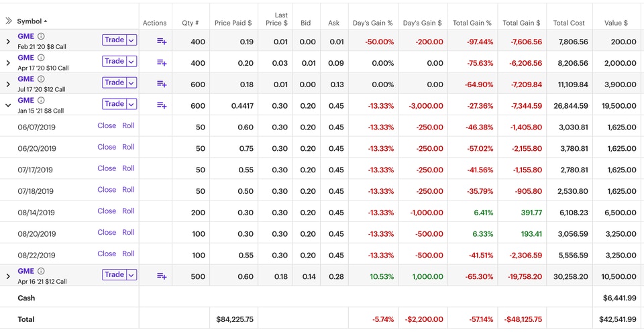Click info icon next to GME Feb 21 '20 $8 Call
The height and width of the screenshot is (332, 644).
pos(41,36)
